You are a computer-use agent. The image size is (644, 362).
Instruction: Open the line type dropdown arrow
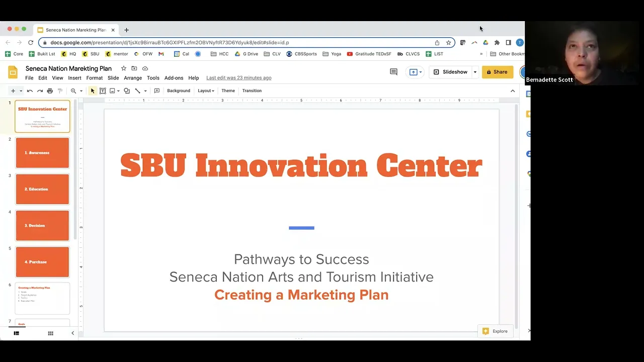145,91
